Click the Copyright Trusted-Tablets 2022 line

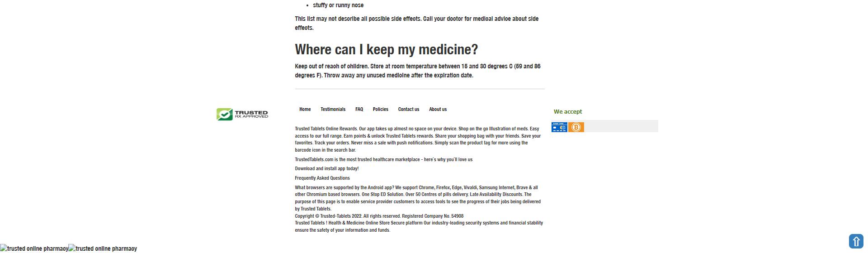379,216
